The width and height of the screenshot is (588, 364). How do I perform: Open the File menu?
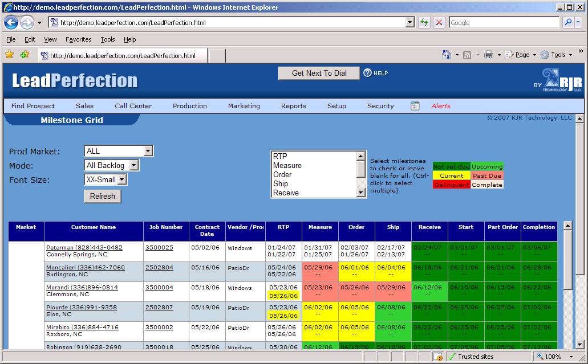11,39
